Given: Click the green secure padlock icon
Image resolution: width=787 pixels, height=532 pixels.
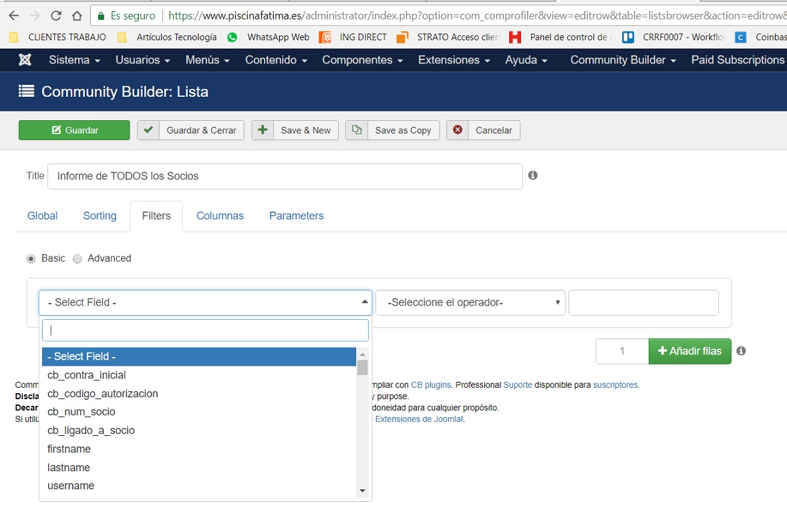Looking at the screenshot, I should (x=101, y=16).
